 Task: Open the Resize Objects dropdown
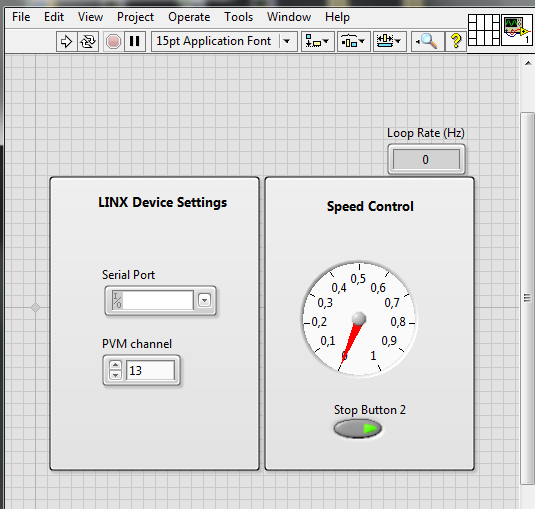(x=389, y=42)
